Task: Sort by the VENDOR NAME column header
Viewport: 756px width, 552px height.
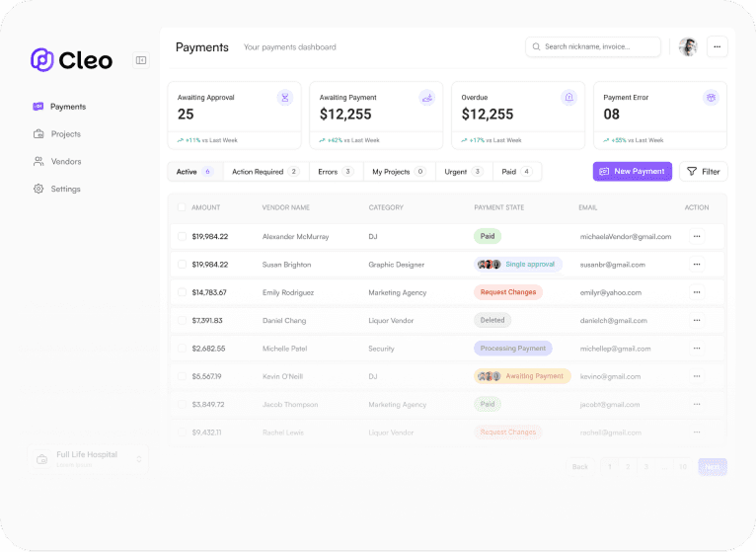Action: pos(286,207)
